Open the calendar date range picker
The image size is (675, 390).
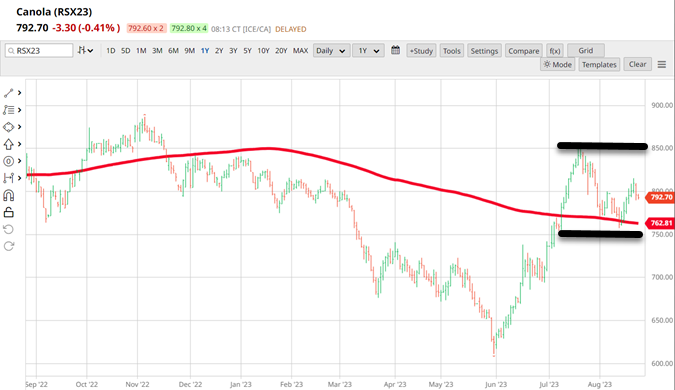point(395,50)
